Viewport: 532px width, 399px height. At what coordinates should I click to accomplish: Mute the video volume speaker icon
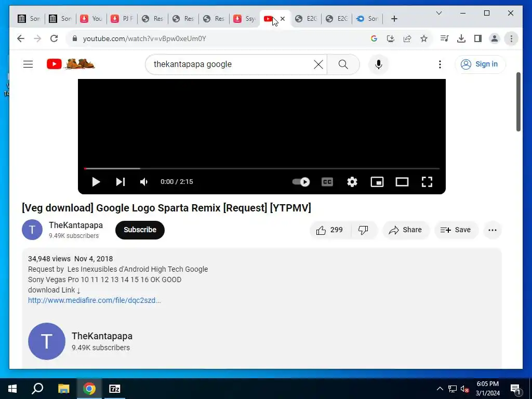click(x=144, y=182)
